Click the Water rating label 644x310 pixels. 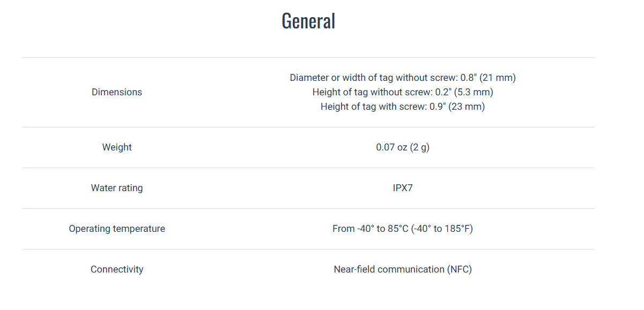coord(117,188)
